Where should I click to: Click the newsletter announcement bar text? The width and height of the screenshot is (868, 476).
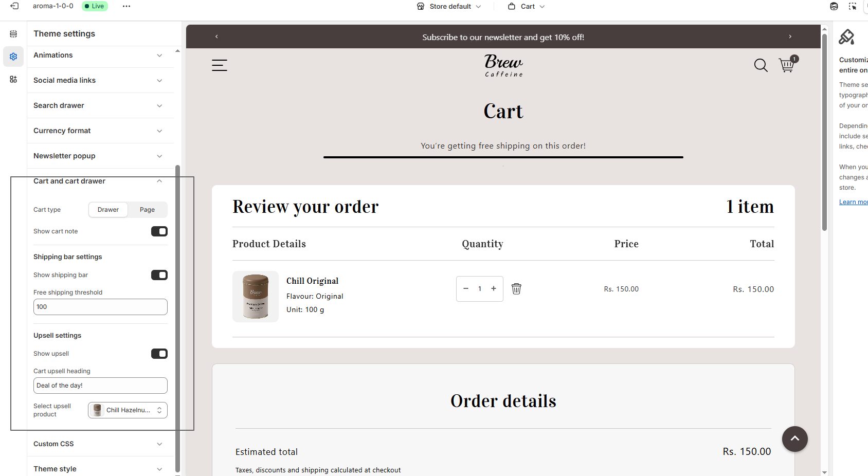click(503, 37)
